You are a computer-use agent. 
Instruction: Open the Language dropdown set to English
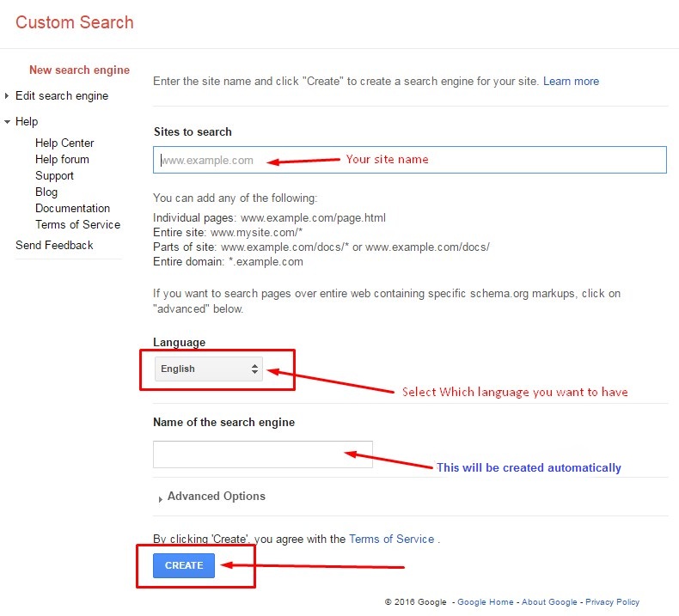coord(209,369)
